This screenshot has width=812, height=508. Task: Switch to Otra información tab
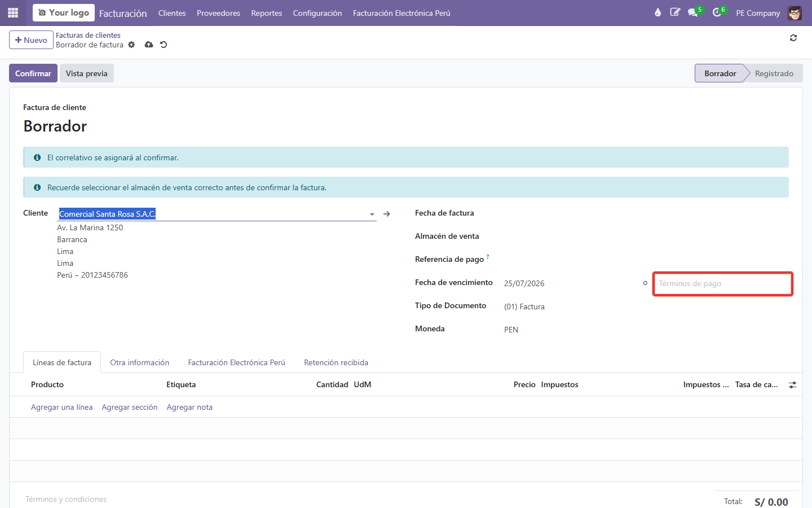[140, 362]
